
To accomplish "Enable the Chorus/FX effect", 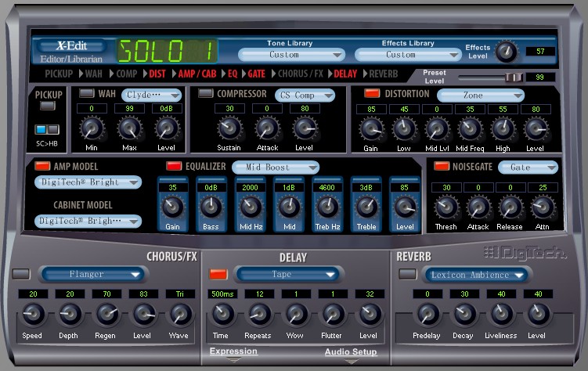I will (21, 274).
